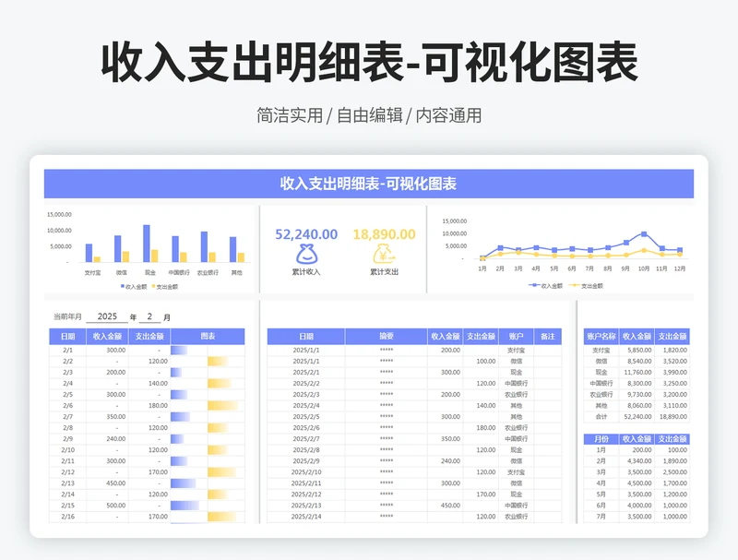Screen dimensions: 738x560
Task: Click the 当前年月 label
Action: pos(67,316)
